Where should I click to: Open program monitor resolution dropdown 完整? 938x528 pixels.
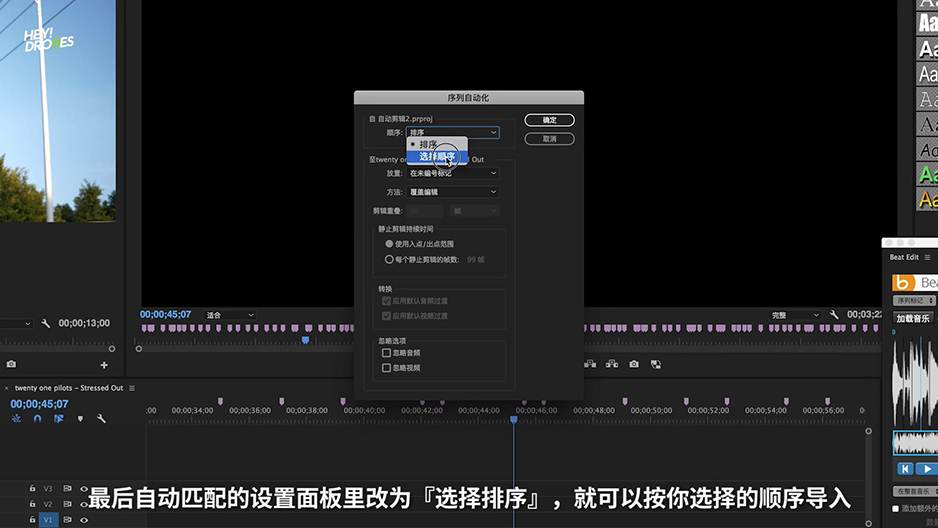(x=795, y=315)
